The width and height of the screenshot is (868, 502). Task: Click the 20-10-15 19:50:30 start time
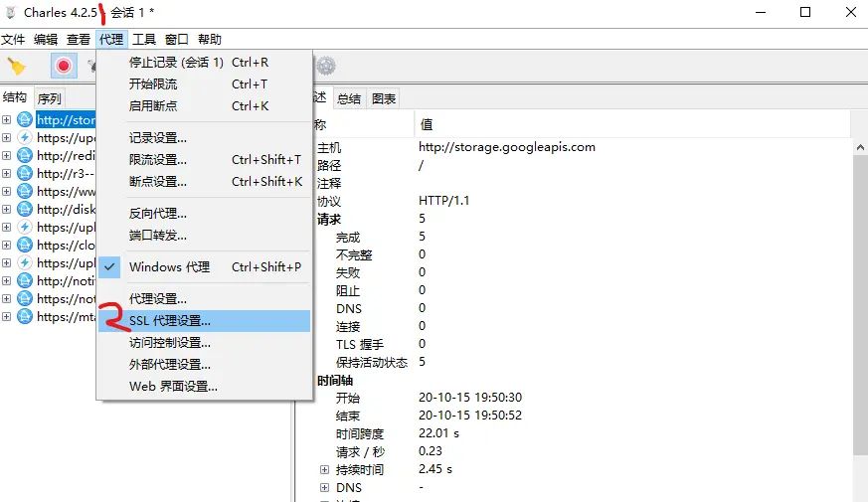[x=470, y=398]
